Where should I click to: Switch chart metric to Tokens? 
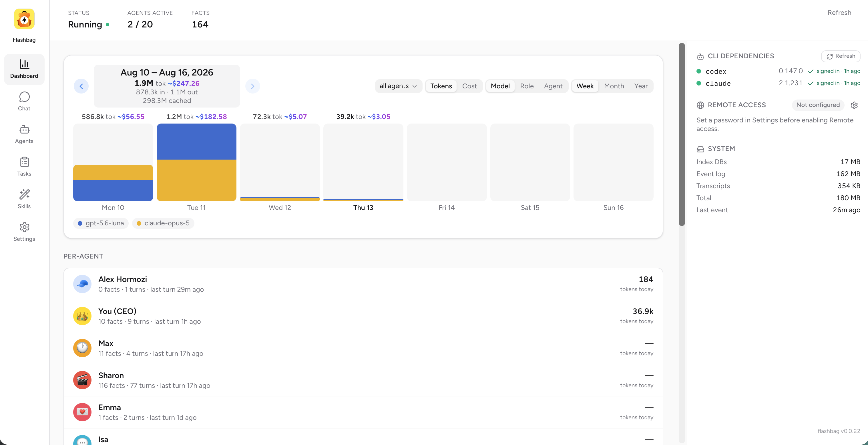click(441, 86)
